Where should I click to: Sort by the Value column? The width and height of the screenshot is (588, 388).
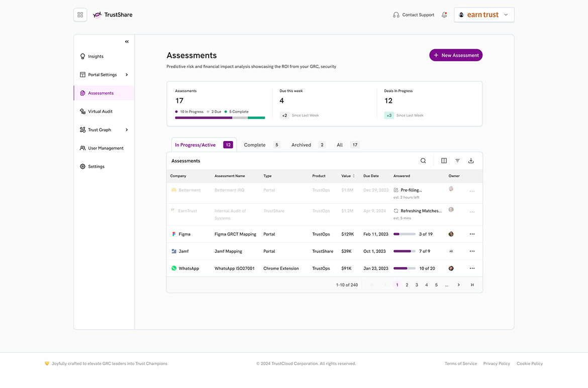pyautogui.click(x=348, y=176)
